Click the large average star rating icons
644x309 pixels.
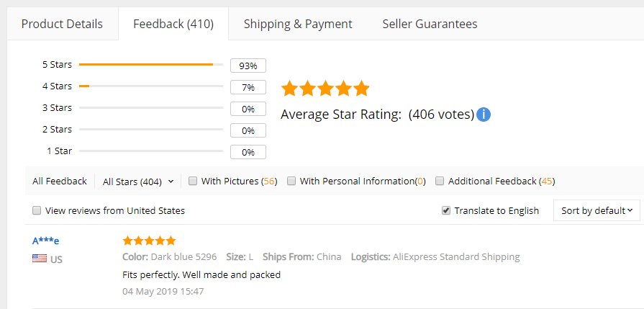pyautogui.click(x=325, y=89)
